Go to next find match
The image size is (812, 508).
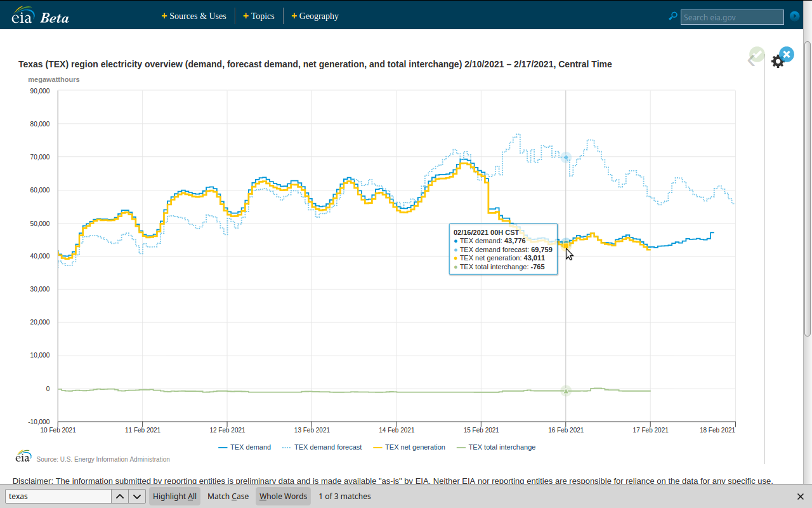coord(137,497)
